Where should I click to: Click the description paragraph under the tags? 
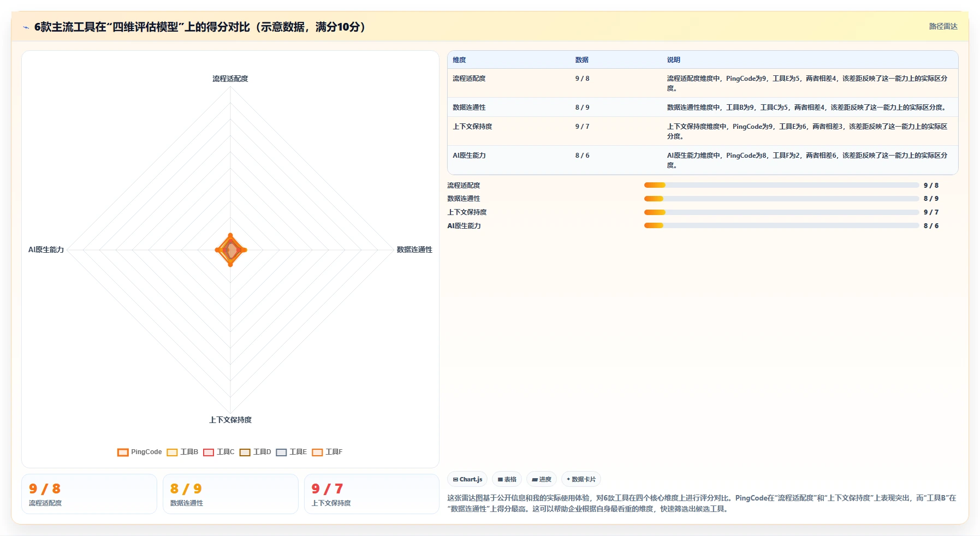click(x=702, y=503)
